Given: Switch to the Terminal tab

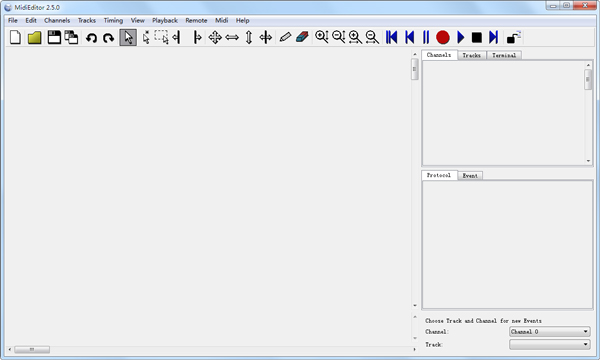Looking at the screenshot, I should point(504,55).
